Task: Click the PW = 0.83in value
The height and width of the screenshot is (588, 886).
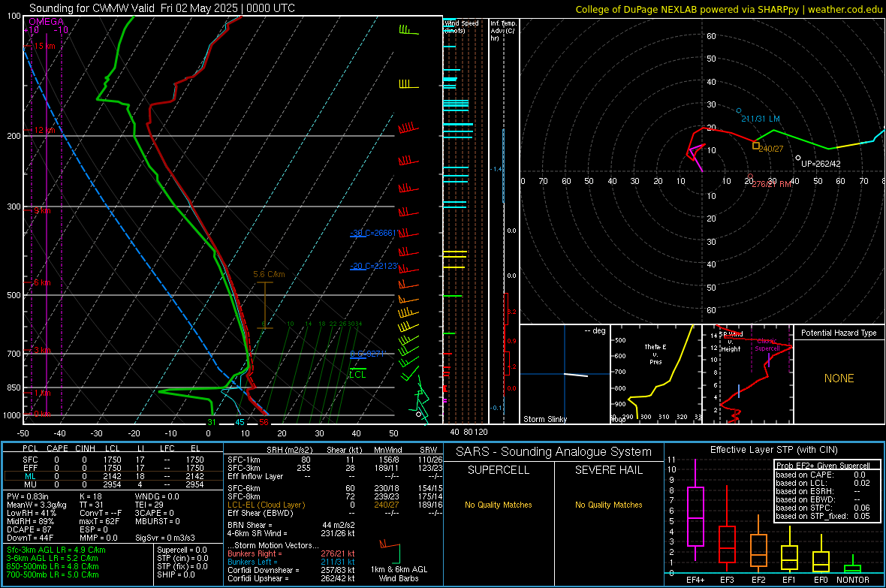Action: pos(28,496)
